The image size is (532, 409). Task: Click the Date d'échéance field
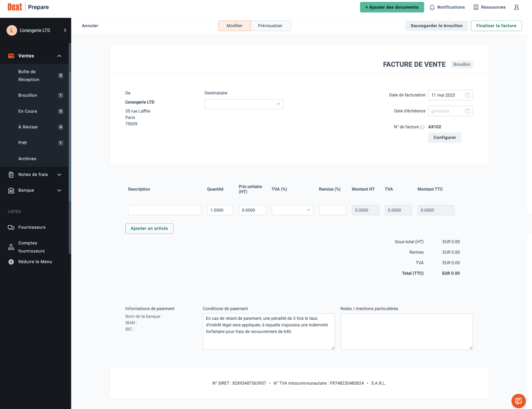pyautogui.click(x=450, y=111)
